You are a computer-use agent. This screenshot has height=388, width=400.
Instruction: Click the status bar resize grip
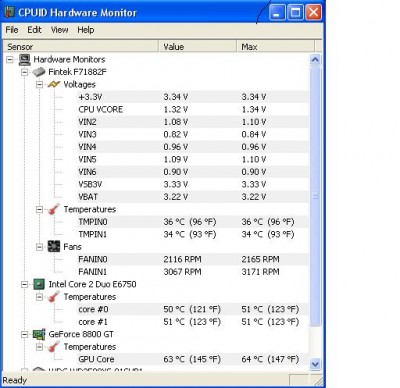point(318,381)
